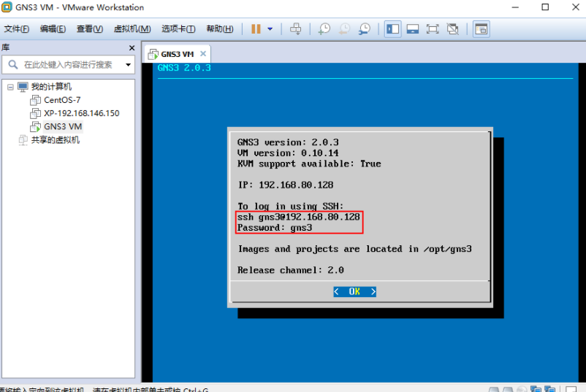Click the running GNS3 VM tree icon
This screenshot has height=392, width=586.
click(x=35, y=126)
